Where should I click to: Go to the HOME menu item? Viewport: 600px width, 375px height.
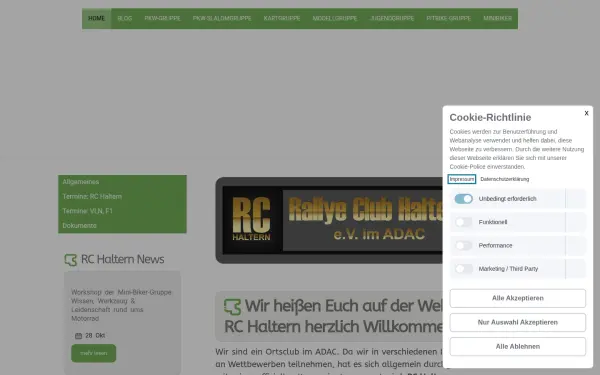click(x=96, y=18)
